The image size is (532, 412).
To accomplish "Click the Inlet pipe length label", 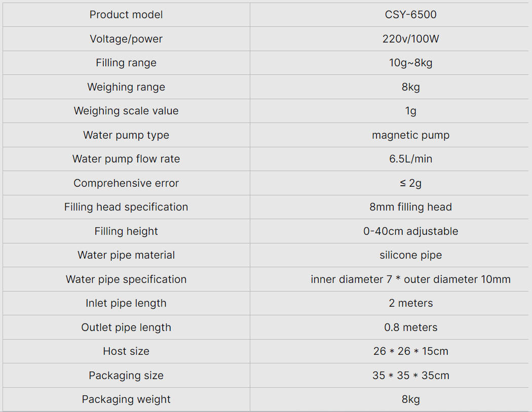I will (126, 303).
